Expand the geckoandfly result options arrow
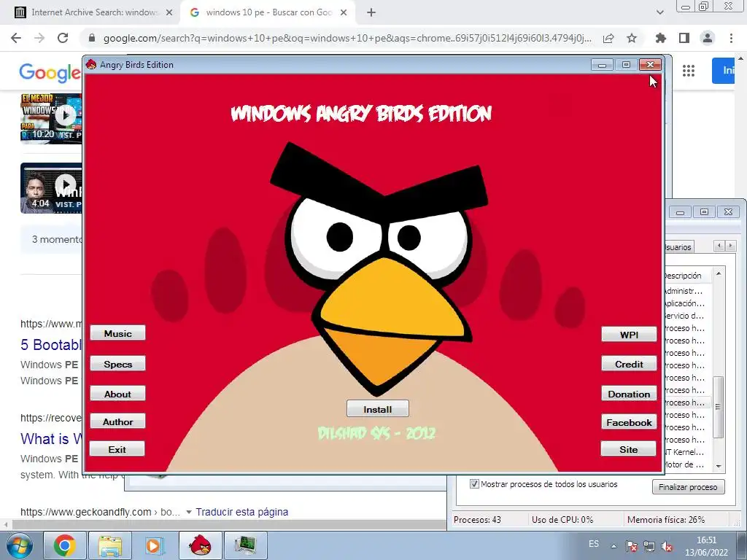Image resolution: width=747 pixels, height=560 pixels. (189, 512)
